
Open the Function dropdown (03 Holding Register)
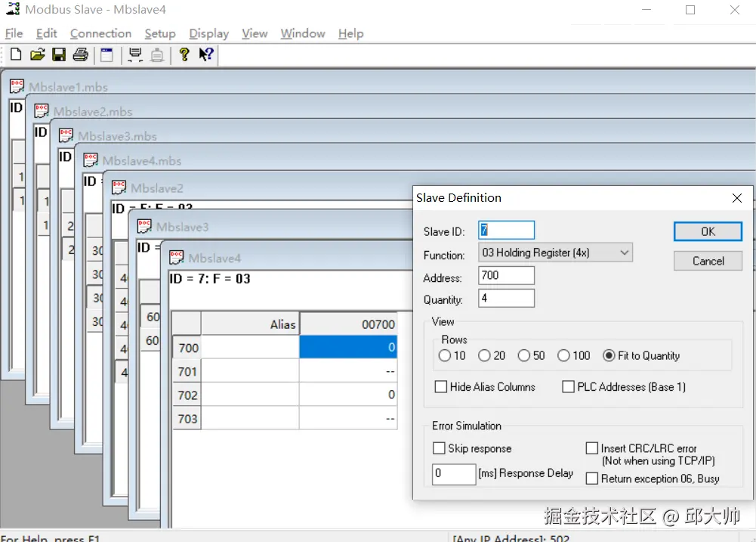click(555, 252)
